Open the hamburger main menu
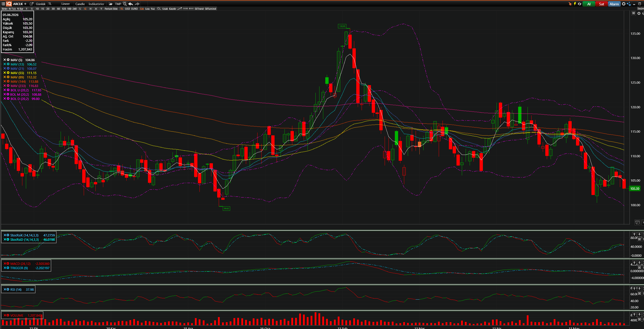 coord(3,4)
